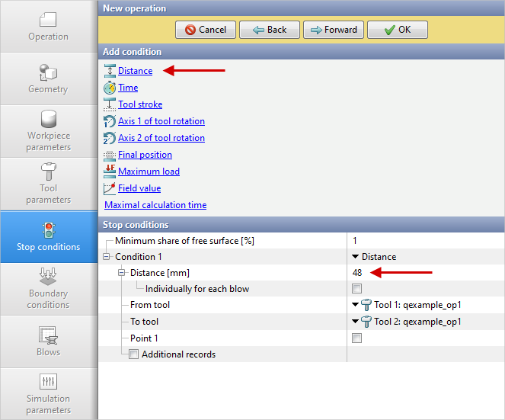The height and width of the screenshot is (420, 505).
Task: Click Axis 1 of tool rotation icon
Action: click(110, 121)
